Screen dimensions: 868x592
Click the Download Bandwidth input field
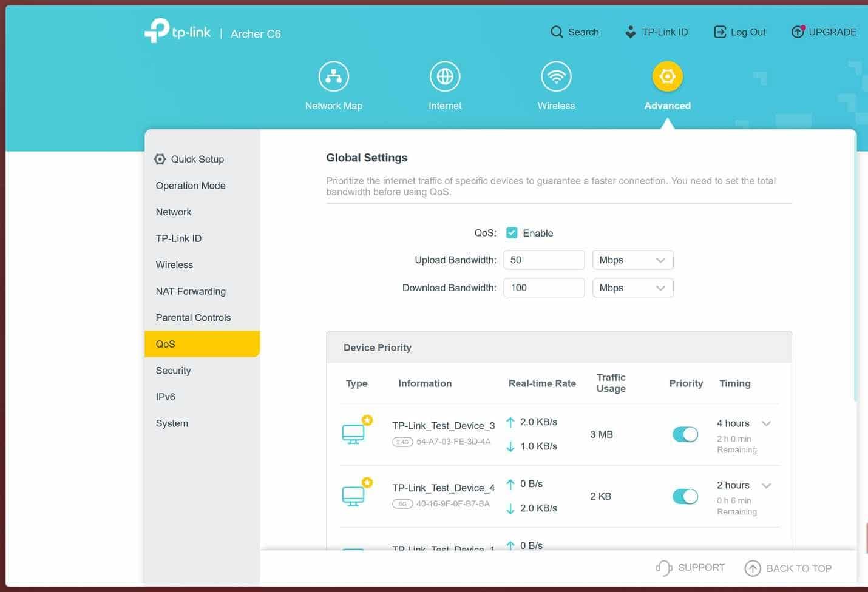coord(544,288)
